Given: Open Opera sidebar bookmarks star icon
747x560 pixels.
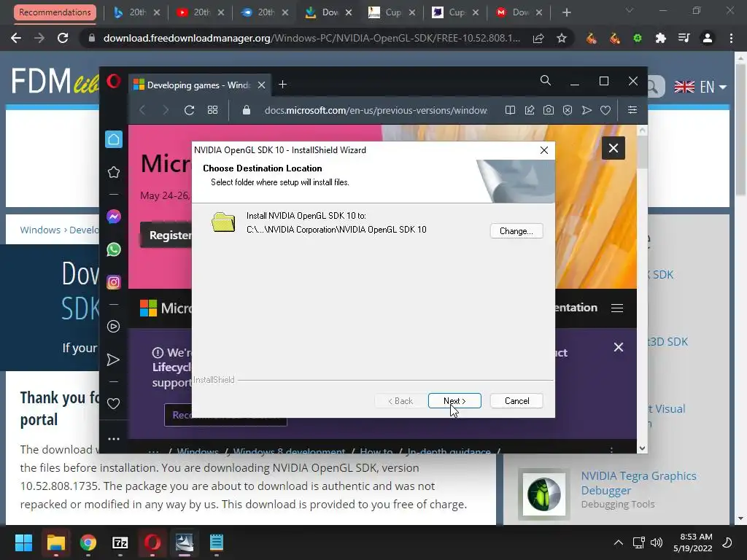Looking at the screenshot, I should click(113, 172).
